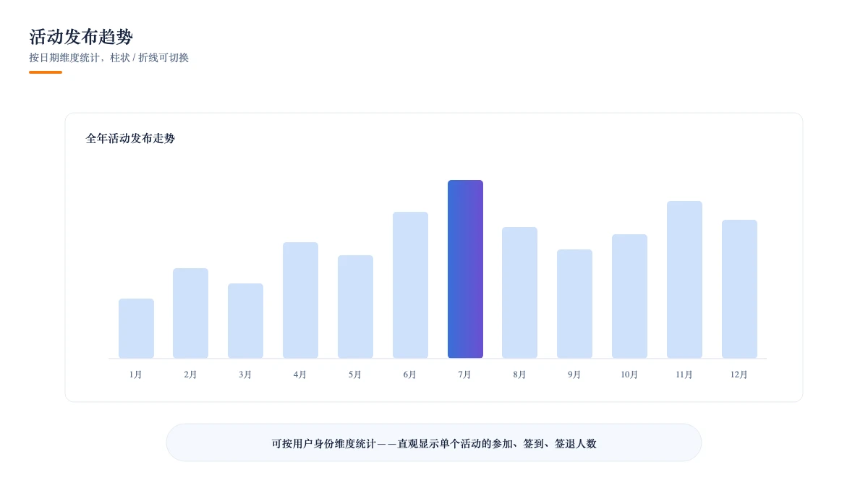Click the footer note about 用户身份维度统计

pos(434,443)
